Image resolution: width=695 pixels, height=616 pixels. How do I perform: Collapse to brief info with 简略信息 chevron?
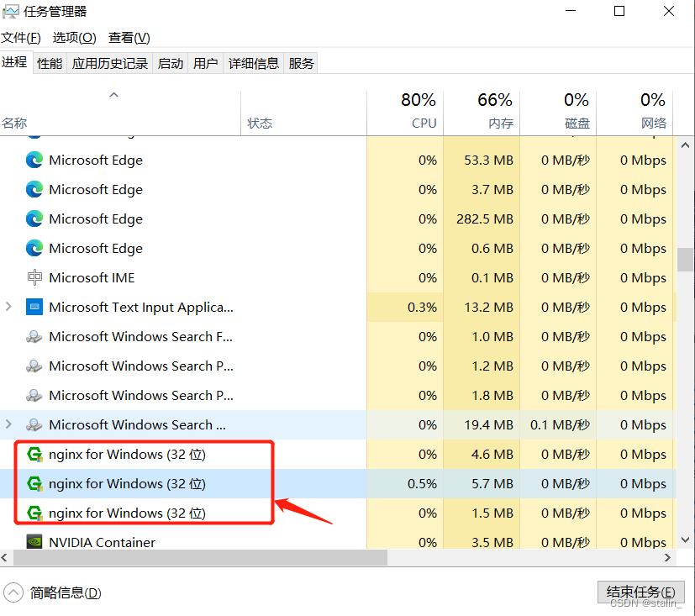coord(13,592)
